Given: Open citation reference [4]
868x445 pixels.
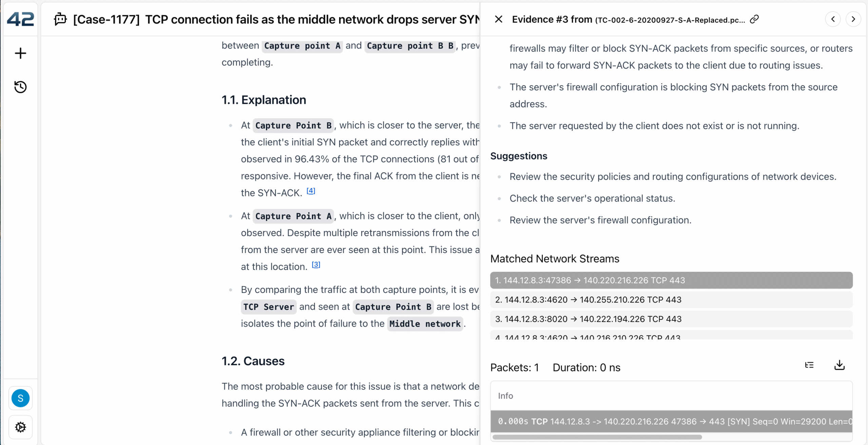Looking at the screenshot, I should click(311, 191).
